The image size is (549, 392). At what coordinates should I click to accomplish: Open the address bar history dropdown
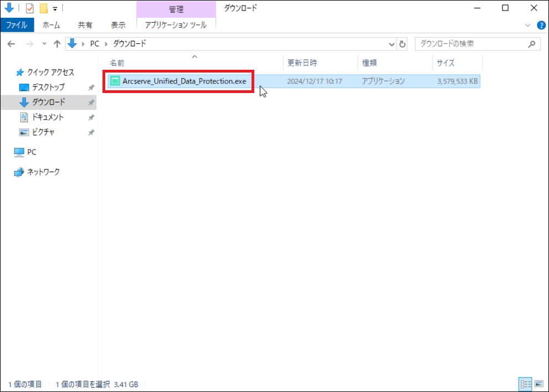coord(392,44)
